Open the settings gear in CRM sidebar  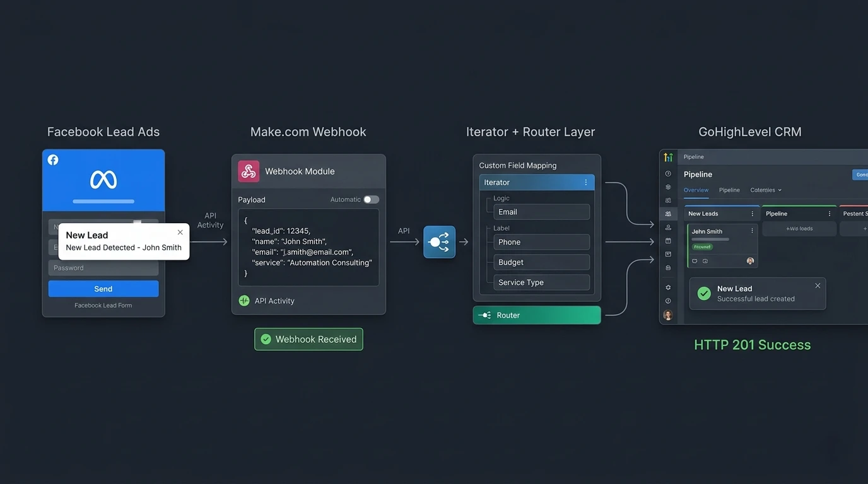[x=668, y=287]
